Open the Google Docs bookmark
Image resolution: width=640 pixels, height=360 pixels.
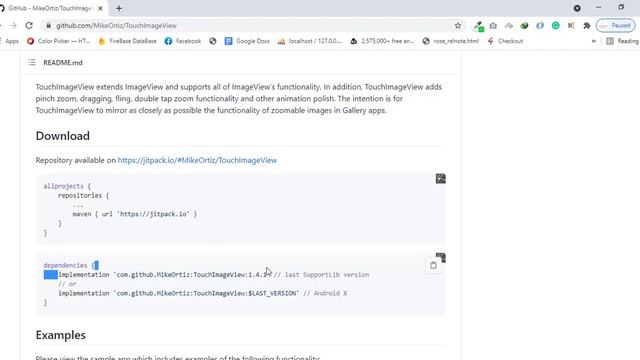pyautogui.click(x=247, y=41)
